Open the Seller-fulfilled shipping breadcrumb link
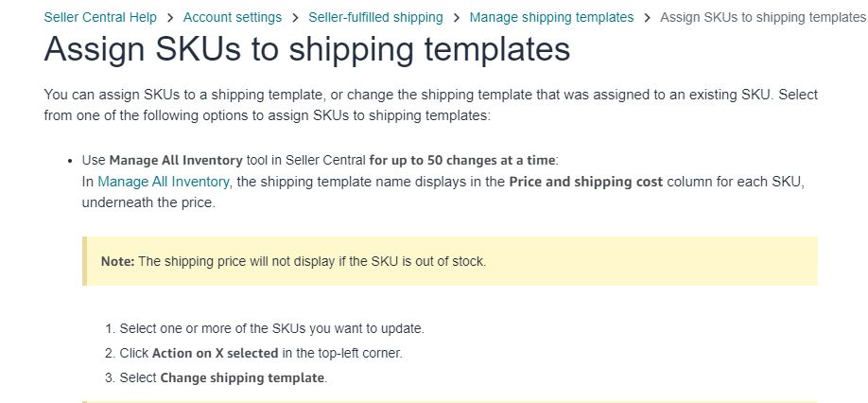Viewport: 868px width, 403px height. 376,17
